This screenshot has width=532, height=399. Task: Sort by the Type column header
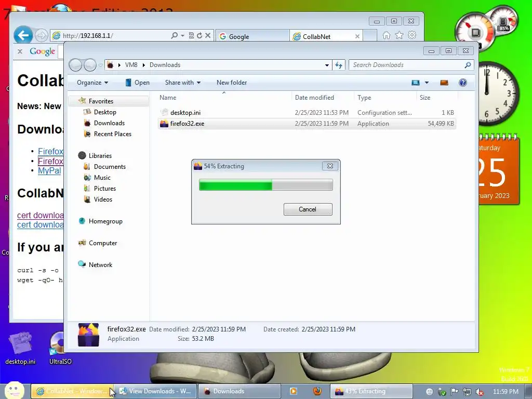pyautogui.click(x=385, y=97)
